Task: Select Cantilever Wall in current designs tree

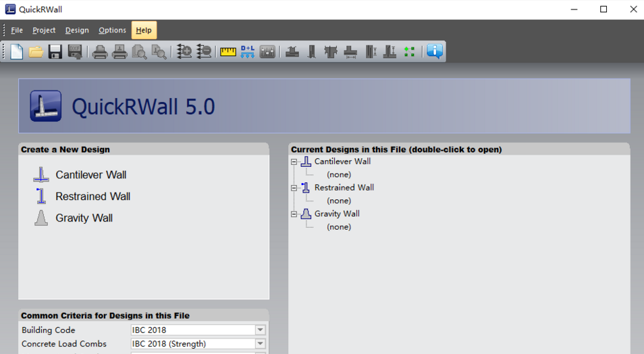Action: click(x=342, y=161)
